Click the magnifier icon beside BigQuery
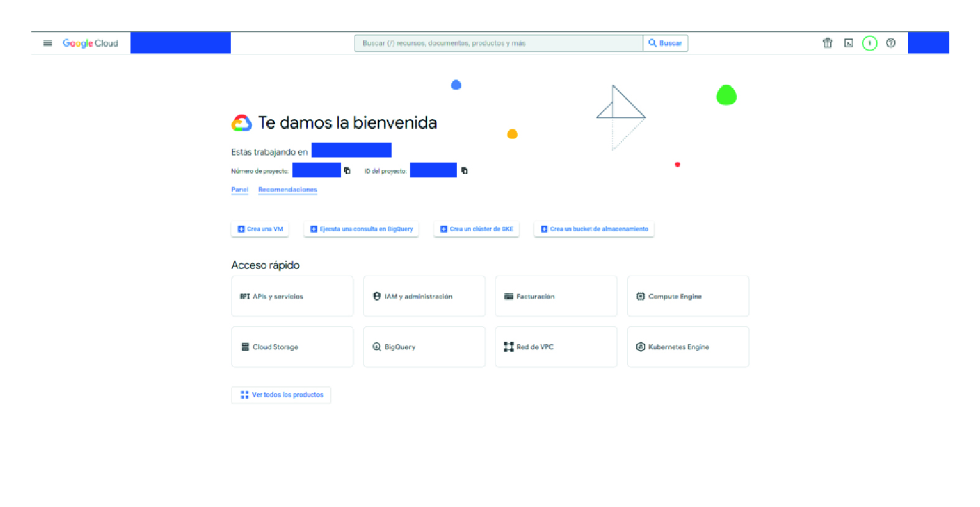 [377, 347]
